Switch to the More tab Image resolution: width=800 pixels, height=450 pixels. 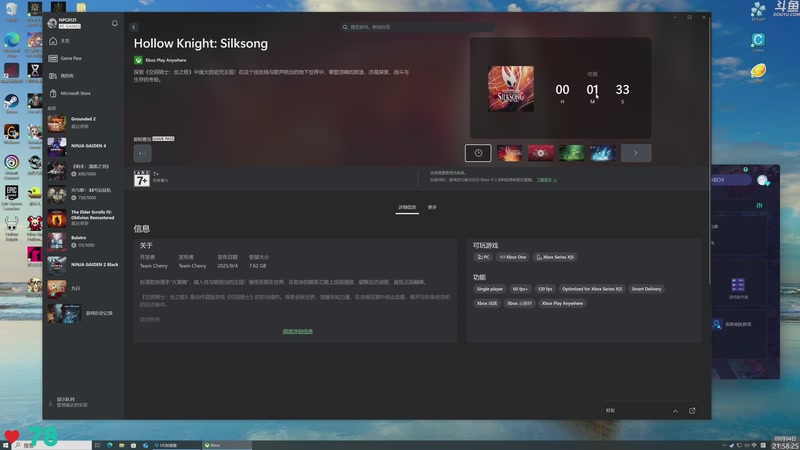432,208
